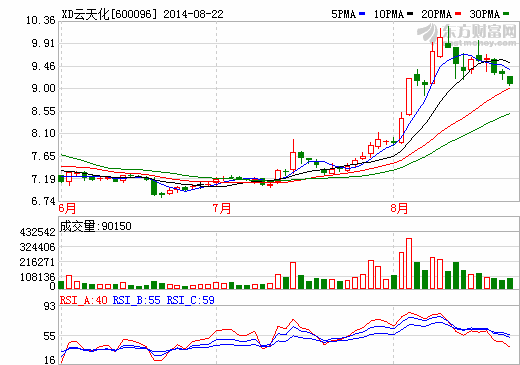Click the 9.91 price axis label
Image resolution: width=520 pixels, height=365 pixels.
tap(43, 43)
